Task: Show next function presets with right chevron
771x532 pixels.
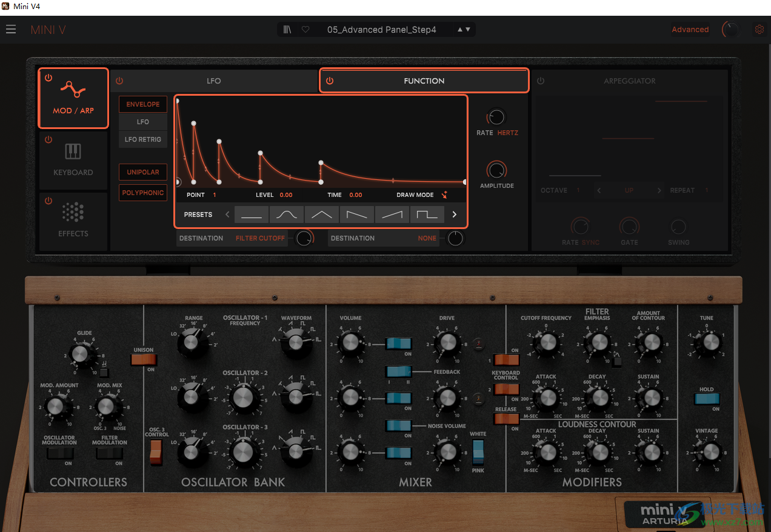Action: 455,214
